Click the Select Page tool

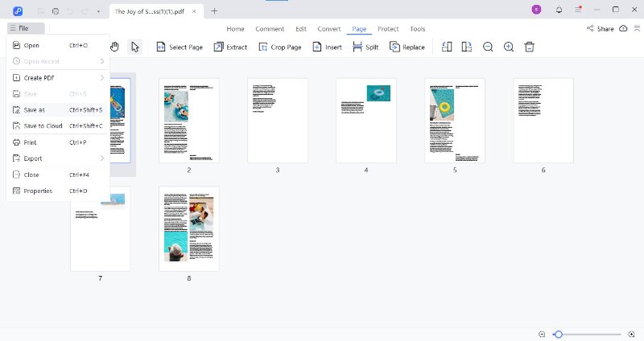click(180, 47)
